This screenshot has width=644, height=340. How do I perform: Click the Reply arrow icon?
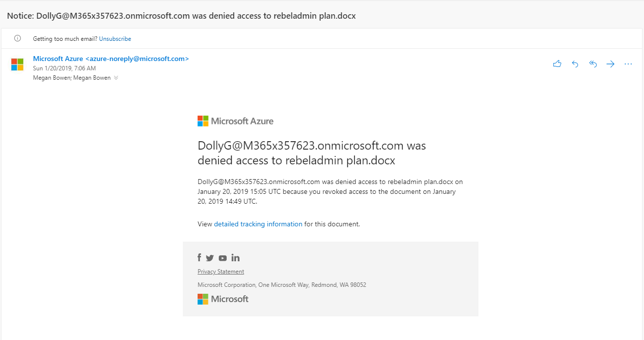(x=575, y=64)
